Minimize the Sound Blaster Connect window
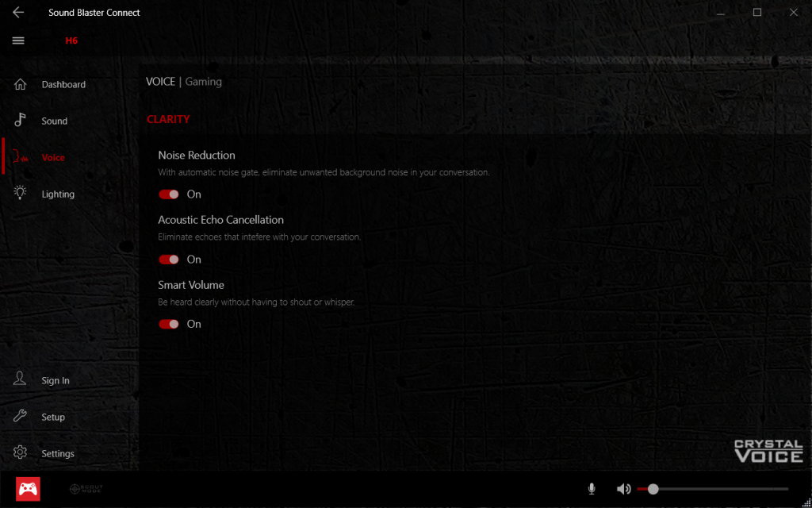Screen dimensions: 812x508 click(720, 13)
